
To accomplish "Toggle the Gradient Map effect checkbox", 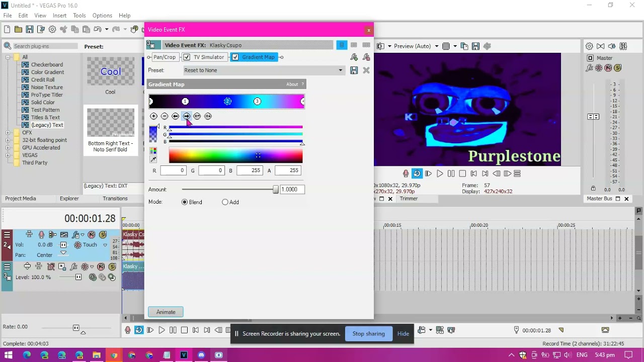I will [235, 57].
